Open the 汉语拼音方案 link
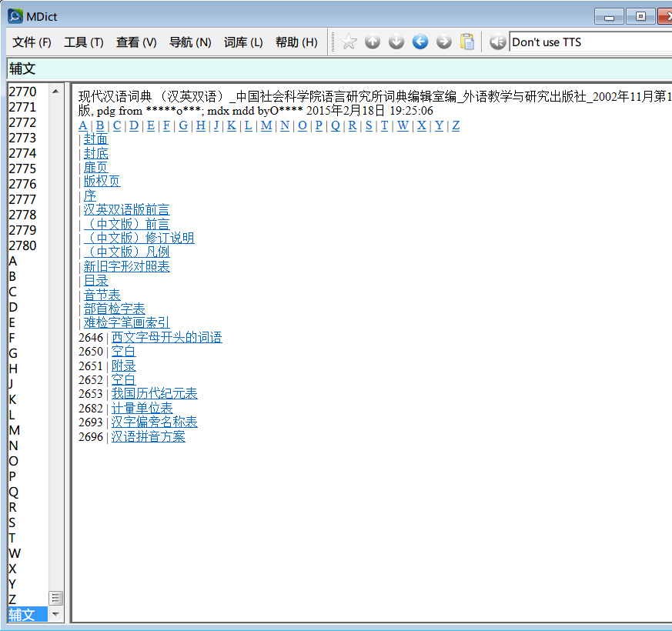The width and height of the screenshot is (672, 631). pyautogui.click(x=149, y=436)
